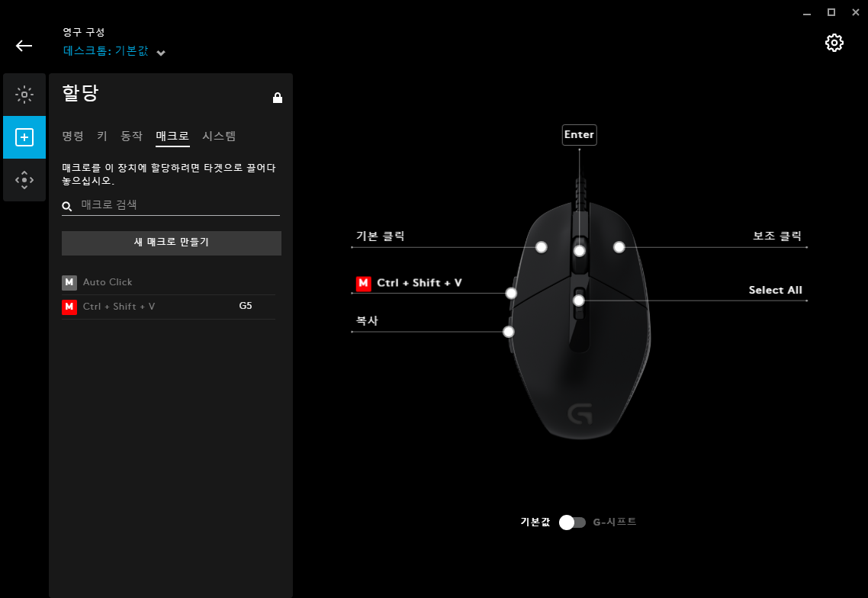Open the sensitivity DPI sidebar icon

click(x=24, y=180)
